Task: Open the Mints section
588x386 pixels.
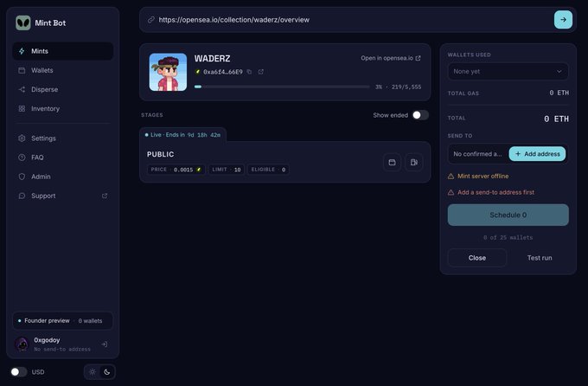Action: click(x=63, y=51)
